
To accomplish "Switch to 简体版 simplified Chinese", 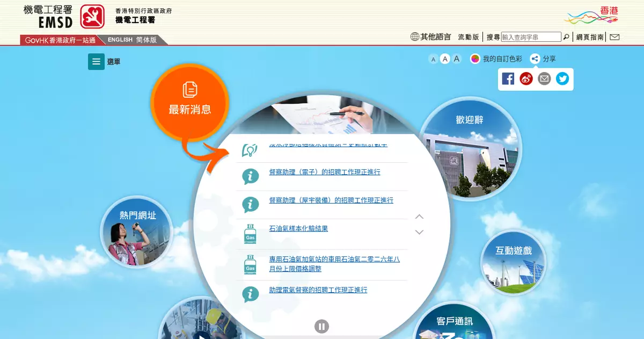I will 147,40.
